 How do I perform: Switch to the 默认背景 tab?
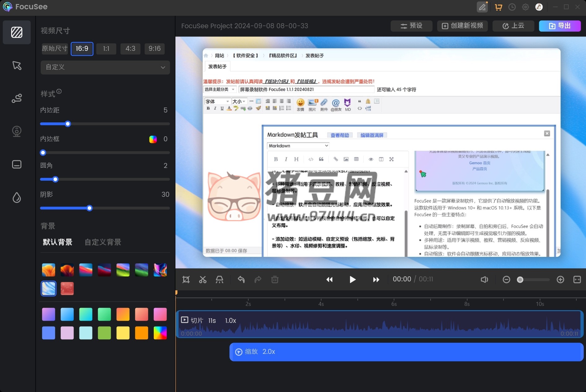pyautogui.click(x=58, y=242)
